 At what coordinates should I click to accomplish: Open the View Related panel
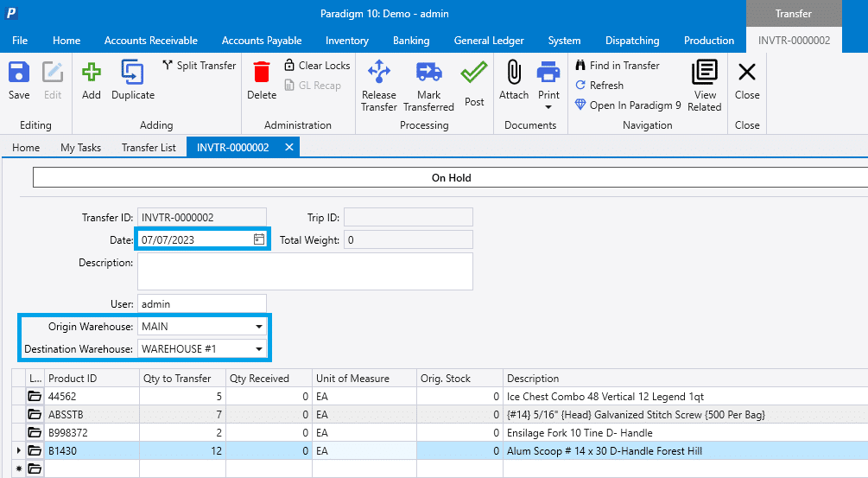[x=705, y=86]
